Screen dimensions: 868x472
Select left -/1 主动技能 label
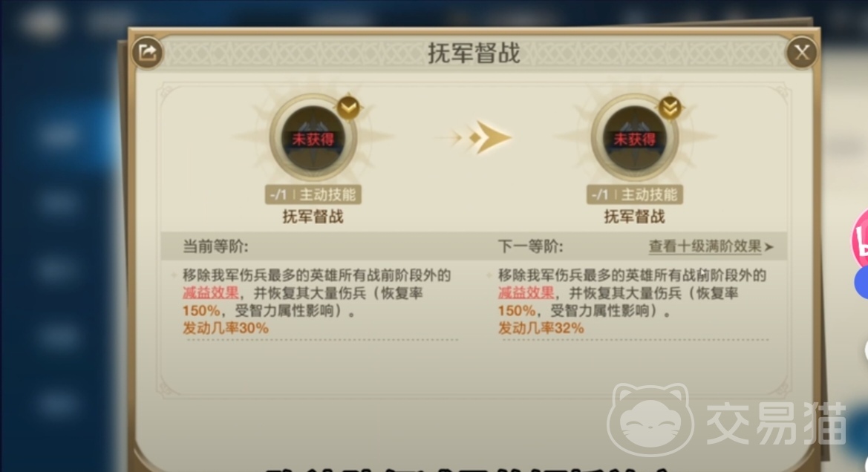(x=313, y=194)
